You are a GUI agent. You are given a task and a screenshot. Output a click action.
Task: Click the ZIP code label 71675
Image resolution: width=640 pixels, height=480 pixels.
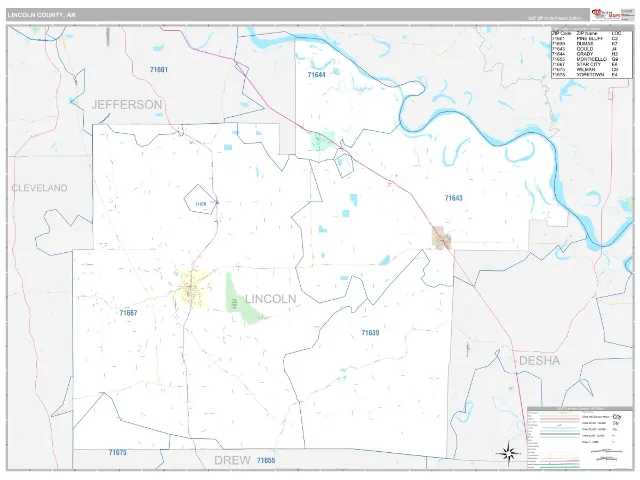pyautogui.click(x=118, y=453)
